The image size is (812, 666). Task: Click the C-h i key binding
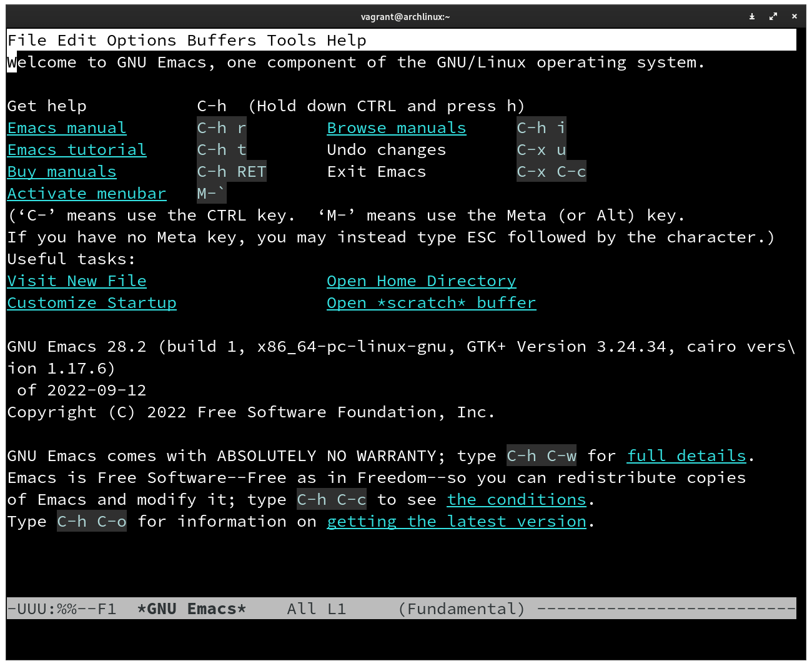(542, 128)
